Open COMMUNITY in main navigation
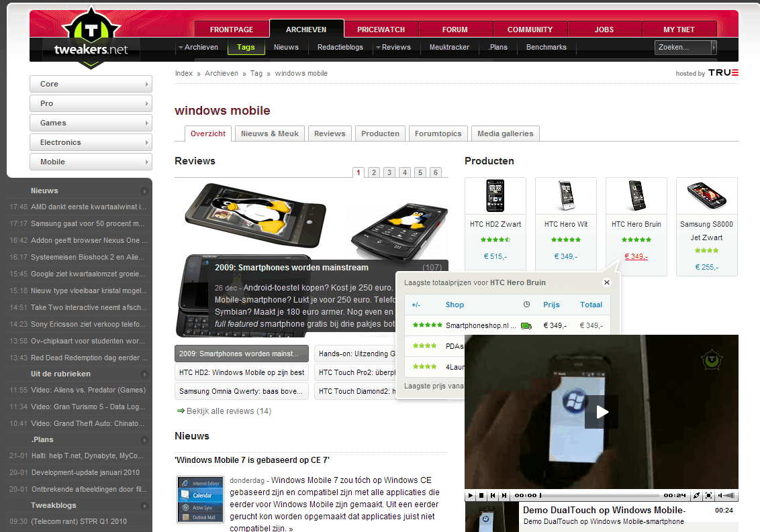760x532 pixels. pyautogui.click(x=530, y=30)
